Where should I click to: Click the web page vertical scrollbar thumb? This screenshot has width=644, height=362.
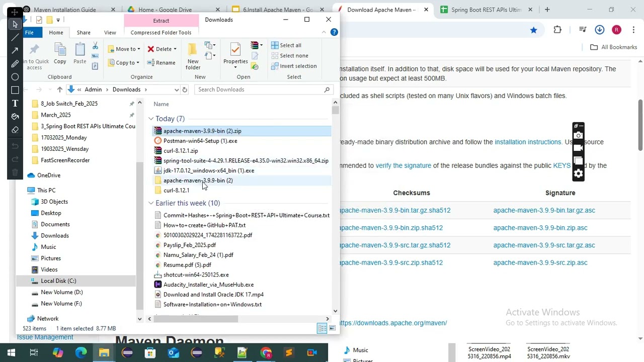tap(640, 125)
